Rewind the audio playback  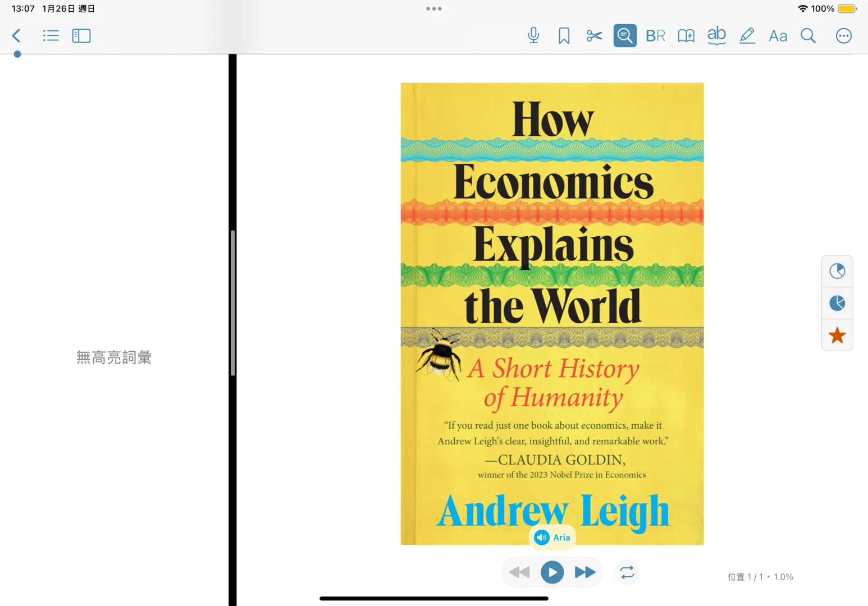pyautogui.click(x=519, y=572)
